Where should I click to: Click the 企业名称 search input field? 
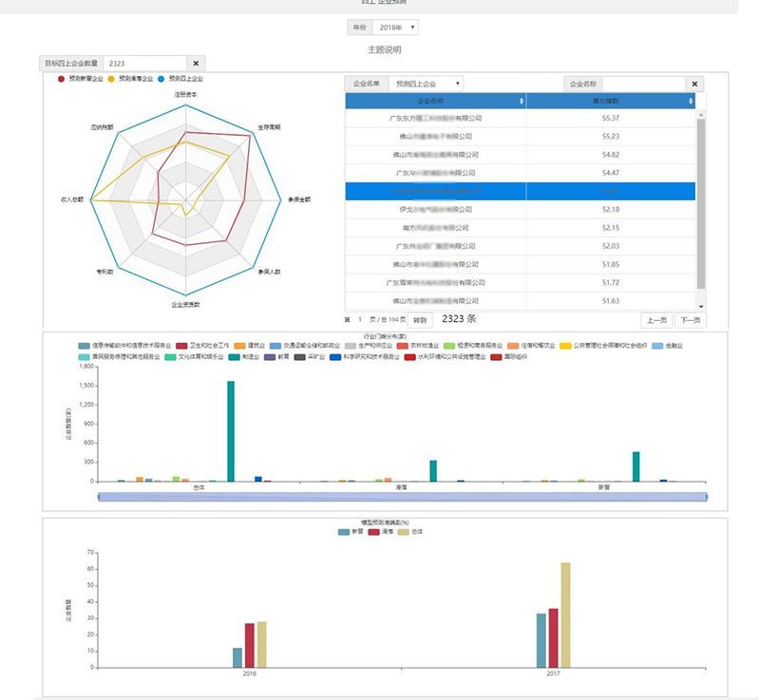coord(643,84)
